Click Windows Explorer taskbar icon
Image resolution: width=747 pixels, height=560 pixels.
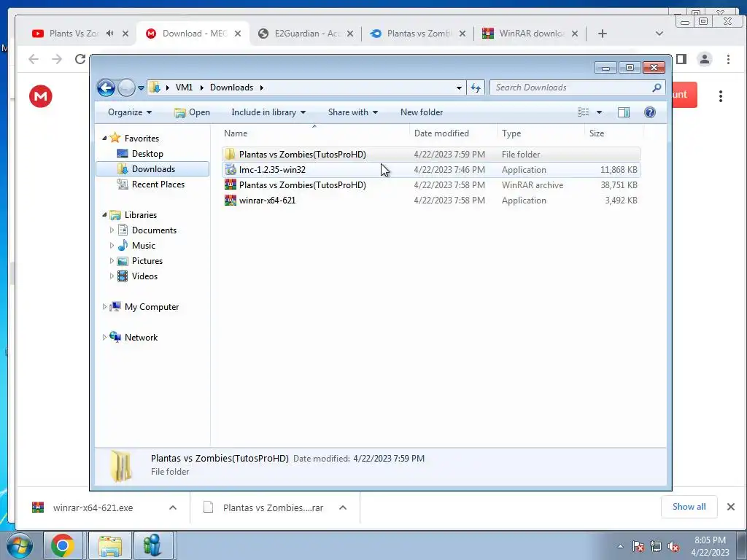(110, 545)
